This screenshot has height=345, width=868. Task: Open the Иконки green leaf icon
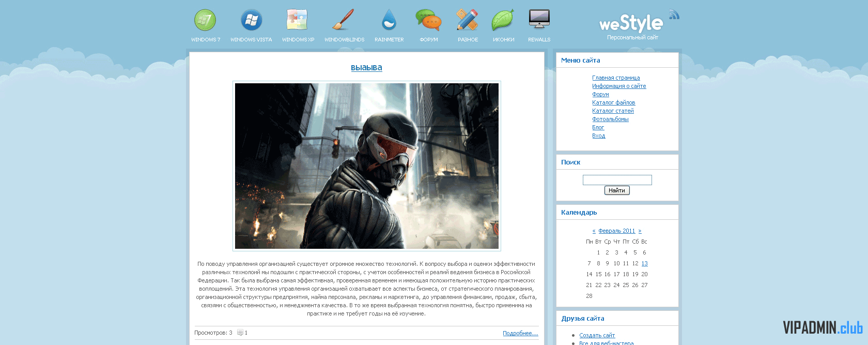tap(503, 20)
